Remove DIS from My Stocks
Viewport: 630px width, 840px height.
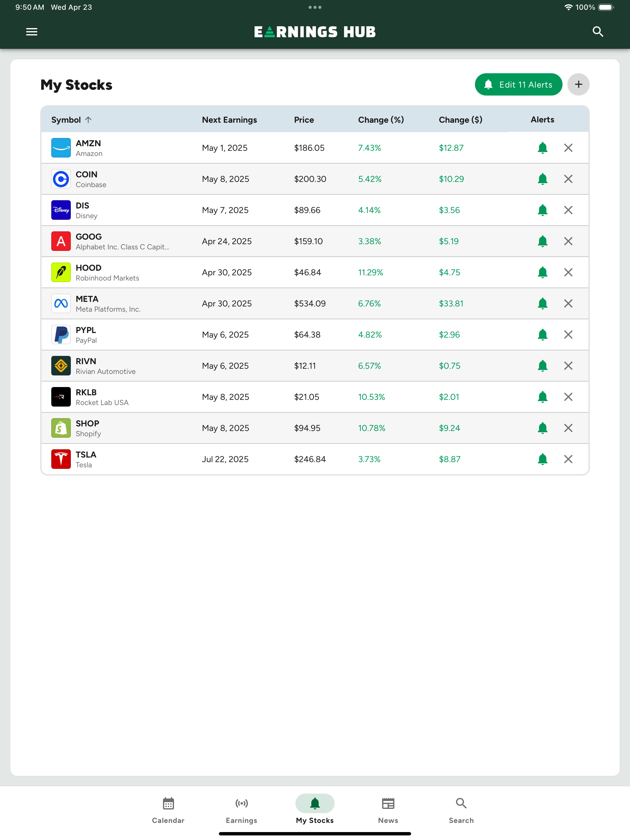(568, 210)
